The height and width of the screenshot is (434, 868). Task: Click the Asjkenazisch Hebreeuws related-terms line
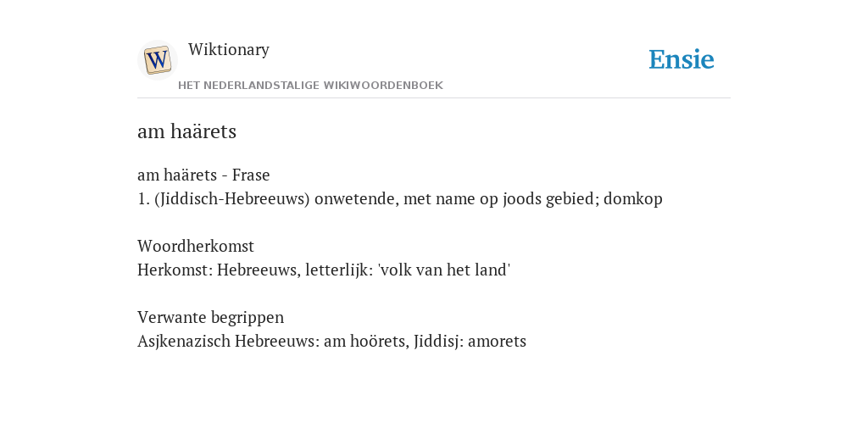click(331, 341)
